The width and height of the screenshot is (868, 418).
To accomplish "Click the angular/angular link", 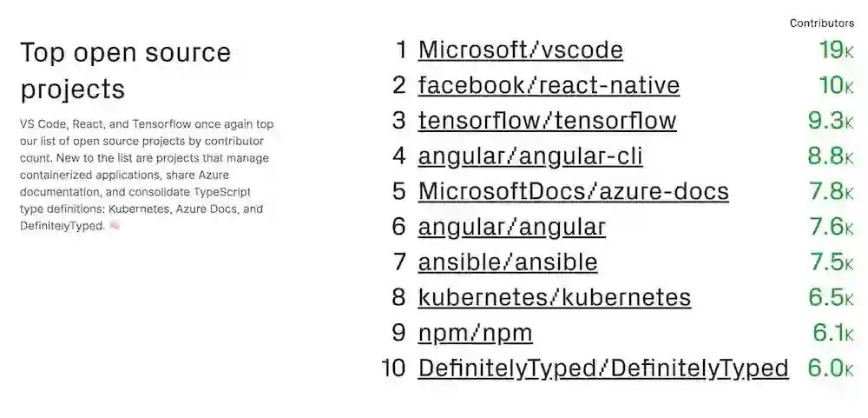I will [511, 227].
